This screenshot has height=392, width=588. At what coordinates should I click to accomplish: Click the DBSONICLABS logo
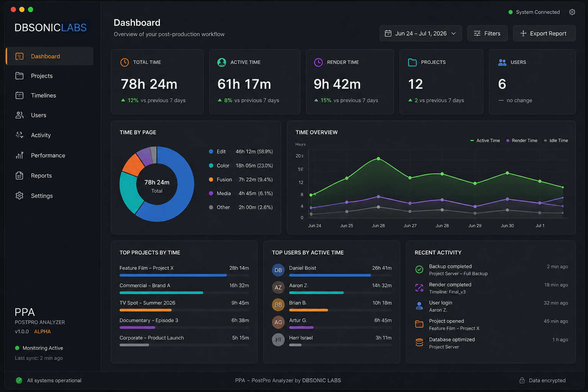51,28
